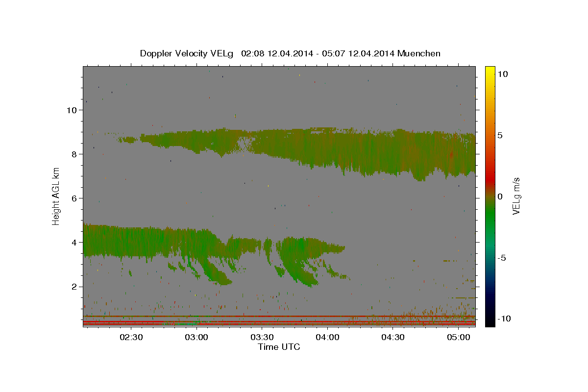Click the height tick label 2
The image size is (588, 392).
point(74,287)
